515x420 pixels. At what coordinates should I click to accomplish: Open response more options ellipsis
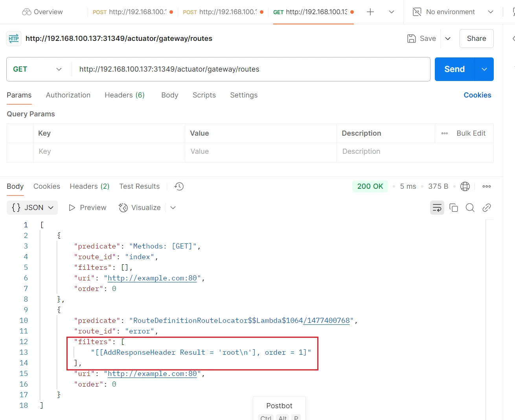[486, 186]
